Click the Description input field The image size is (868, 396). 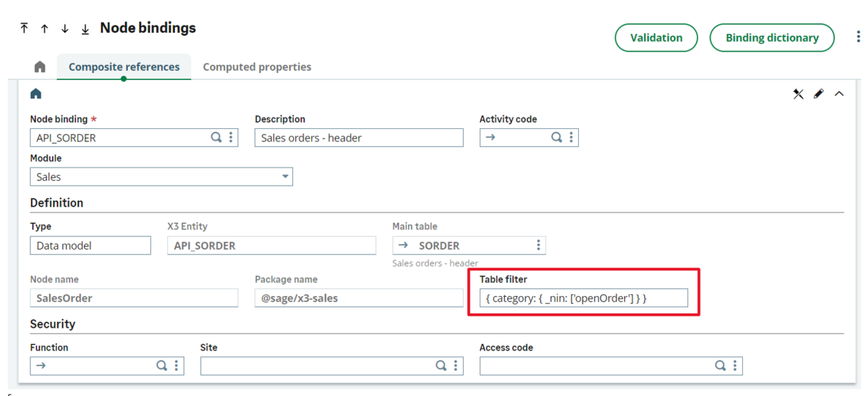[359, 137]
